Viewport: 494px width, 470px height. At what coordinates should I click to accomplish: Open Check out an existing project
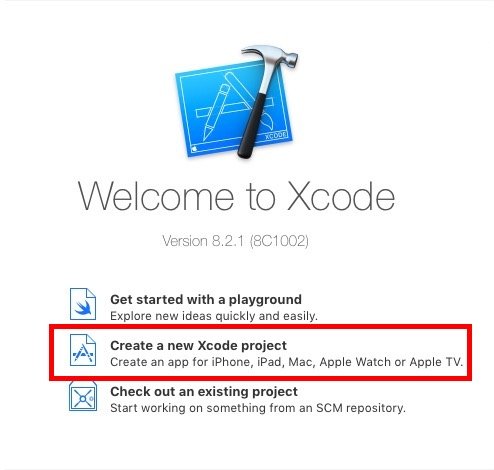click(x=204, y=391)
